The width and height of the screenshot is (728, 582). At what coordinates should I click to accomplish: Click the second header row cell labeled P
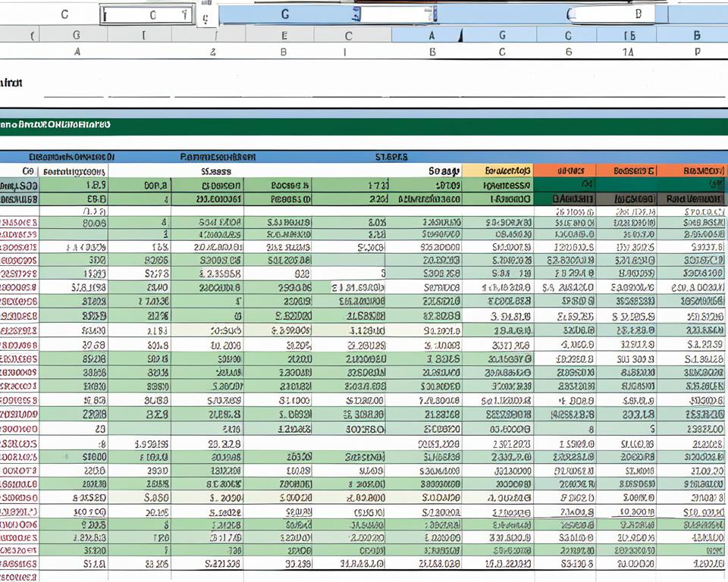[x=698, y=52]
